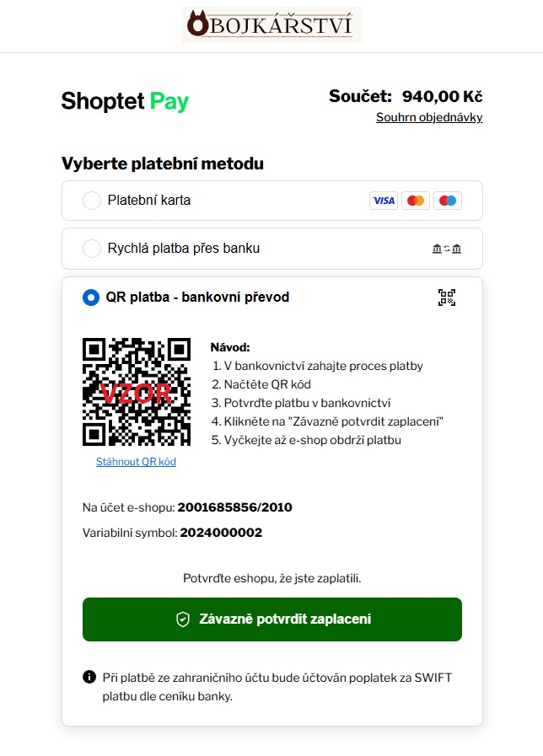Click the sample VZOR QR code image
Screen dimensions: 543x756
coord(137,392)
